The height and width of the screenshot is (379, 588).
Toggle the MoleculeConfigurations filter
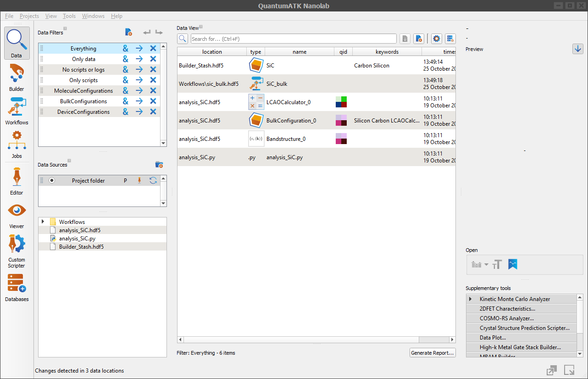tap(83, 91)
